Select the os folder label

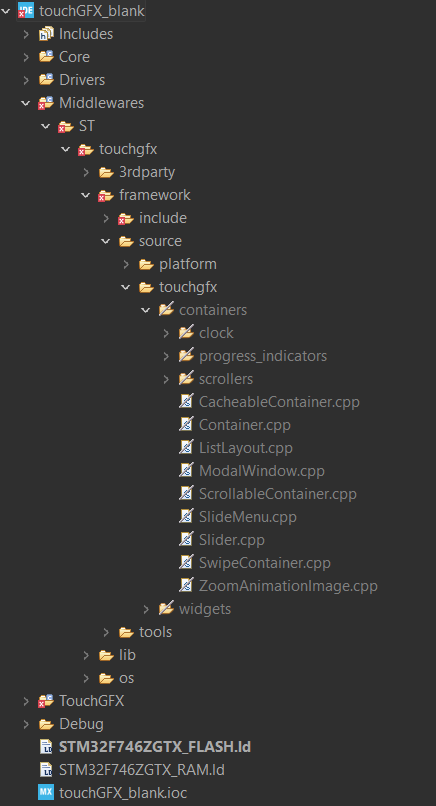click(126, 678)
